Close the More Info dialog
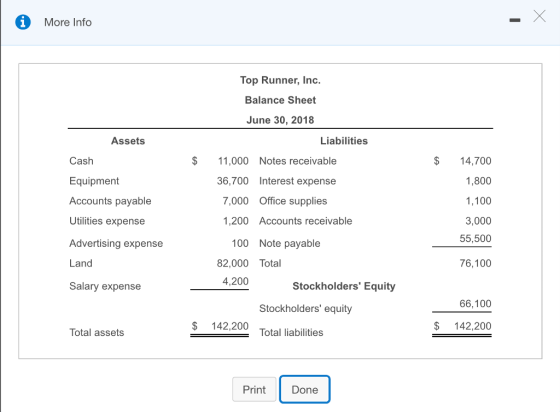Screen dimensions: 560x412 (x=539, y=16)
